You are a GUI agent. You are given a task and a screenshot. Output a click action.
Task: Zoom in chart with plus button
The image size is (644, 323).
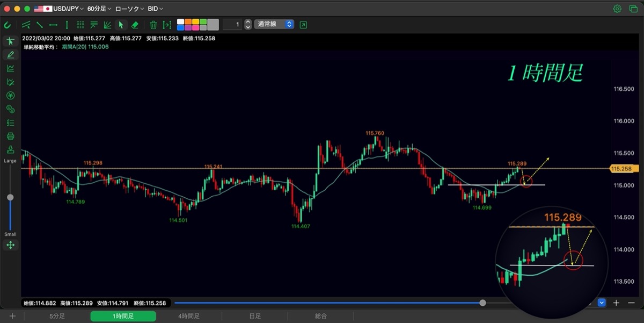[616, 303]
